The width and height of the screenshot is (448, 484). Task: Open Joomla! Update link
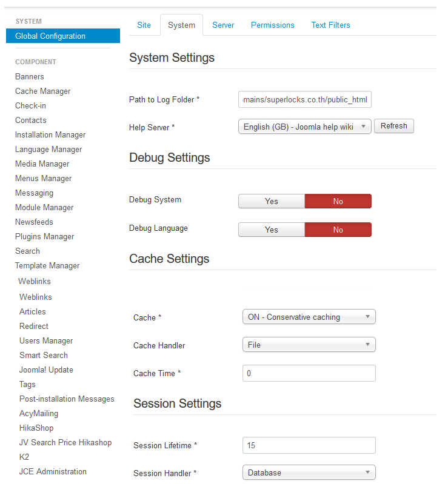46,370
